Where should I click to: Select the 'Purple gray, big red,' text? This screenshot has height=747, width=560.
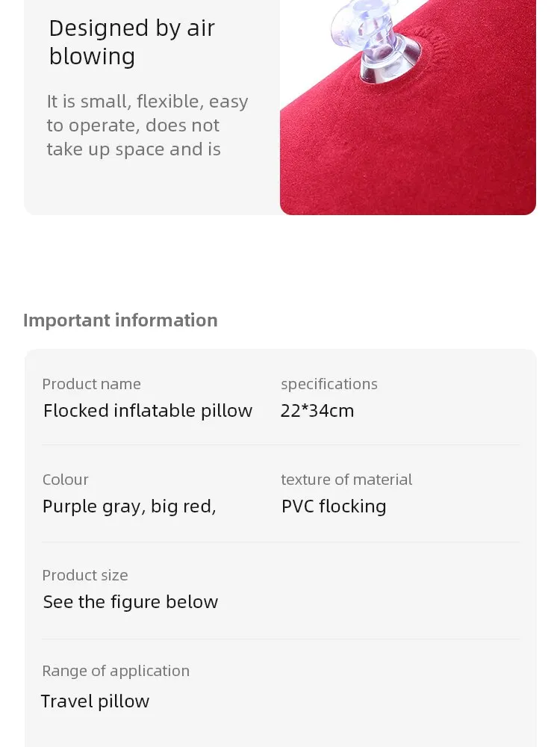click(x=129, y=506)
